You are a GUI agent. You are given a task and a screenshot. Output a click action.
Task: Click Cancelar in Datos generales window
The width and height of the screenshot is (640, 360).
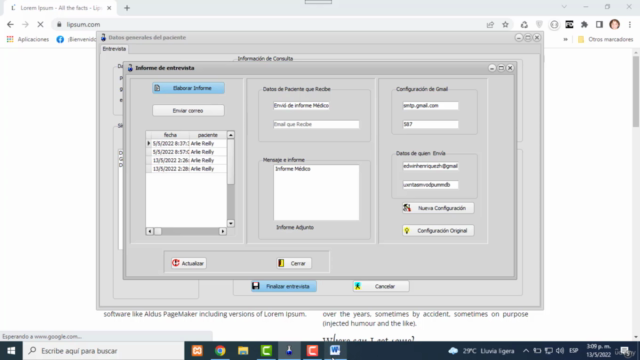381,286
